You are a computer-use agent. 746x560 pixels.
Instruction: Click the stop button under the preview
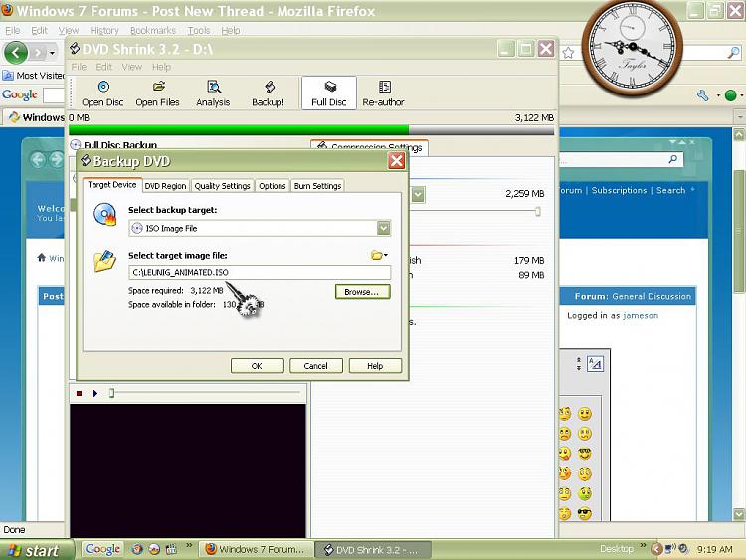click(x=79, y=393)
